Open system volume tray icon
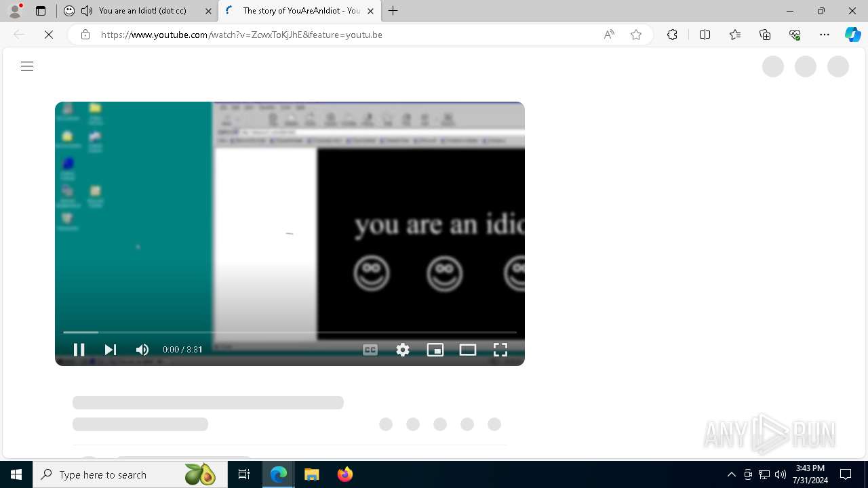The height and width of the screenshot is (488, 868). click(x=781, y=474)
